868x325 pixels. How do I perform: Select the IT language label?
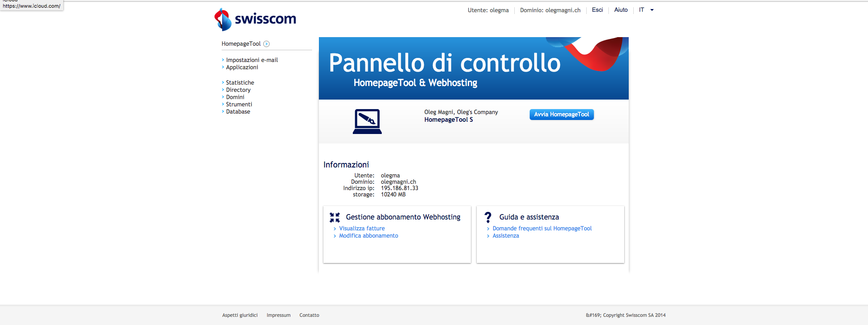641,10
